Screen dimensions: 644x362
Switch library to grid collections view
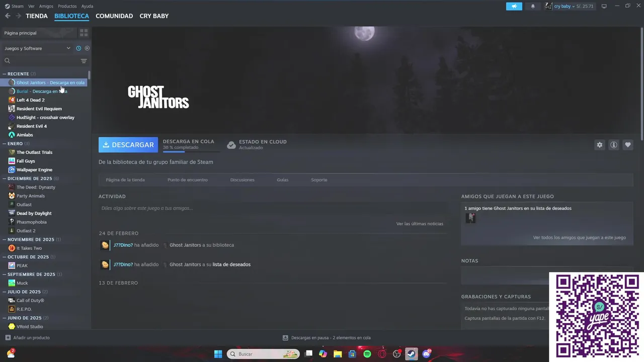(x=84, y=33)
